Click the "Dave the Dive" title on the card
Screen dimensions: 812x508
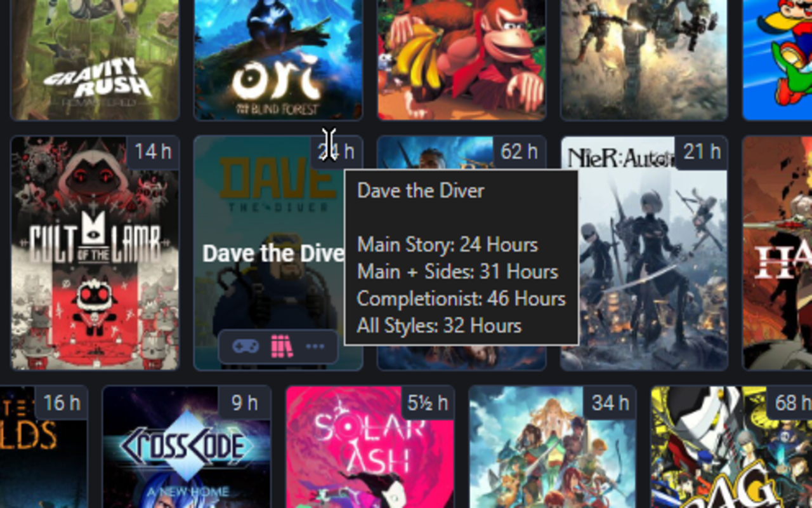[x=273, y=253]
